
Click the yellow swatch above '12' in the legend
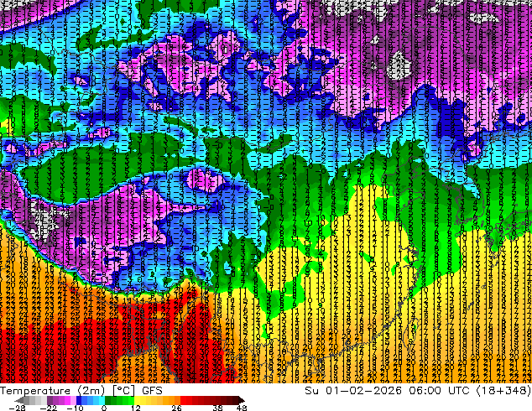[137, 400]
